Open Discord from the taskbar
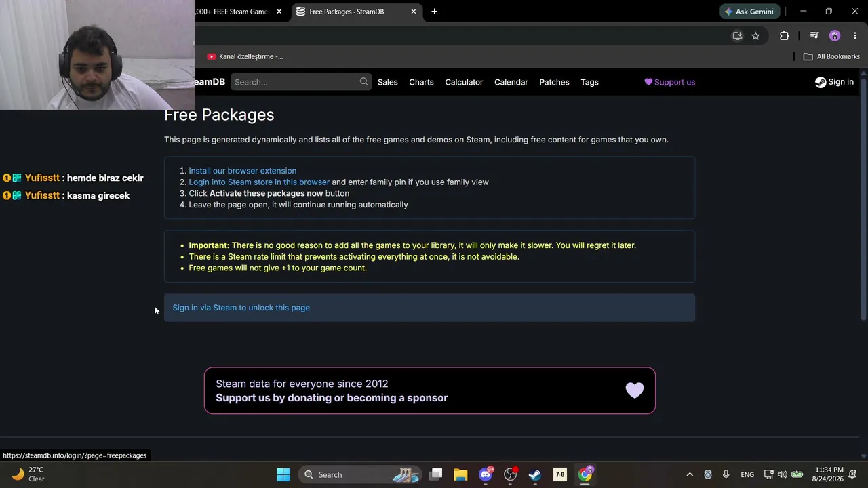The image size is (868, 488). coord(486,474)
